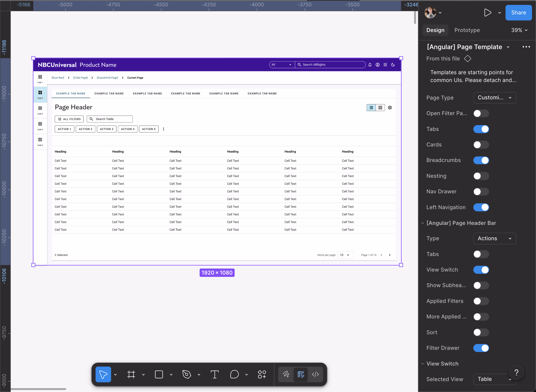Click the ACTION 1 button
Image resolution: width=536 pixels, height=392 pixels.
click(x=64, y=129)
